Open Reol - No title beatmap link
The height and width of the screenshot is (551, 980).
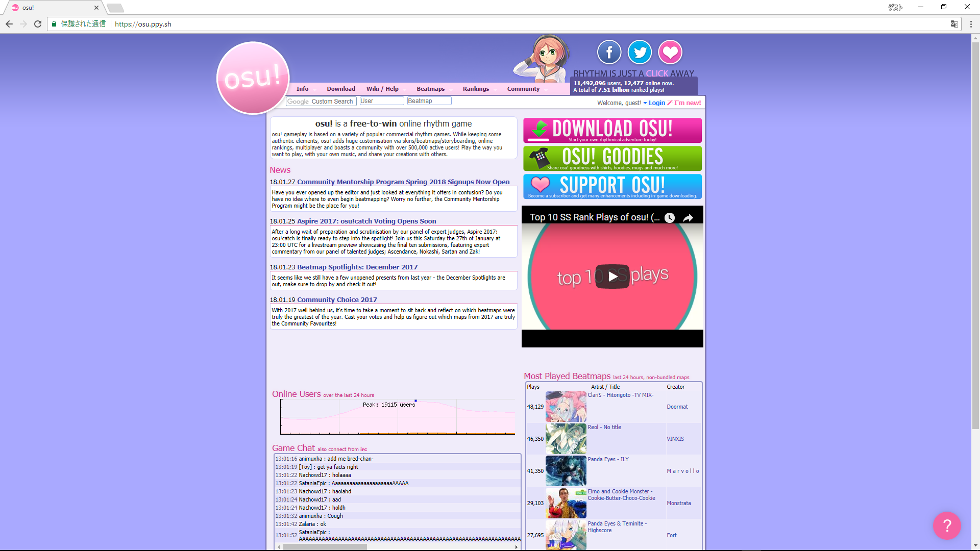[x=604, y=428]
